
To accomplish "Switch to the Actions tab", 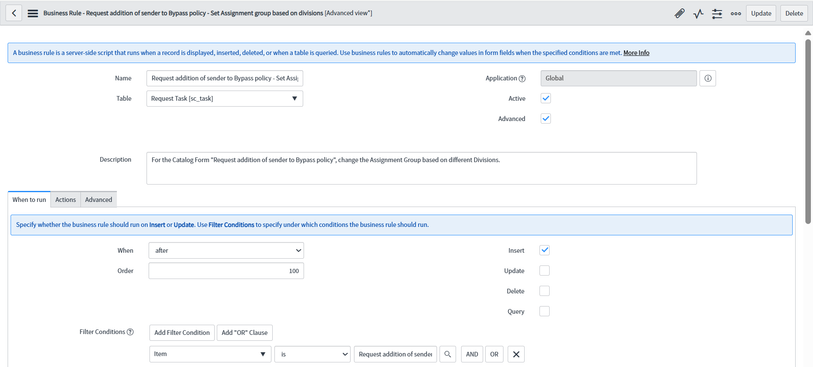I will [65, 200].
